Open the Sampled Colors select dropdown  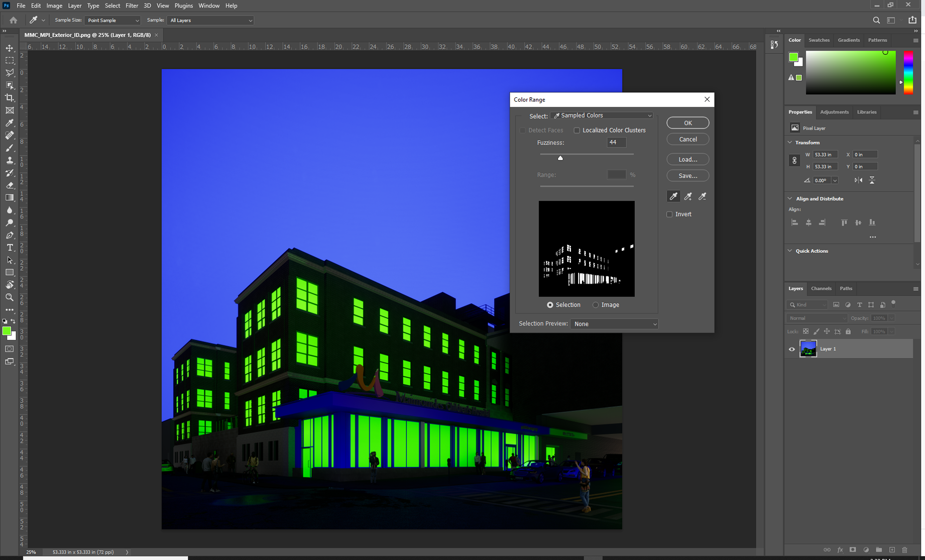click(602, 116)
